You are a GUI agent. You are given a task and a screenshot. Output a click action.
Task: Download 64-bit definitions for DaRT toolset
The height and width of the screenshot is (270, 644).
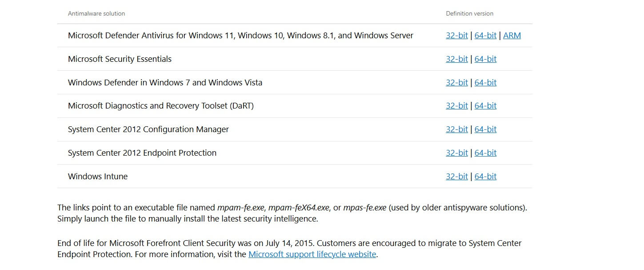pos(485,105)
